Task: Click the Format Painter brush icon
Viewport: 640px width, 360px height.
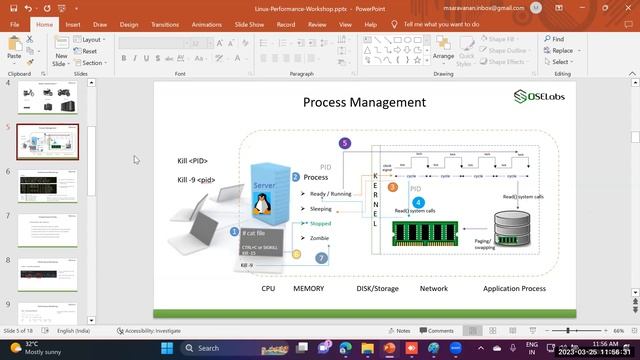Action: click(29, 62)
